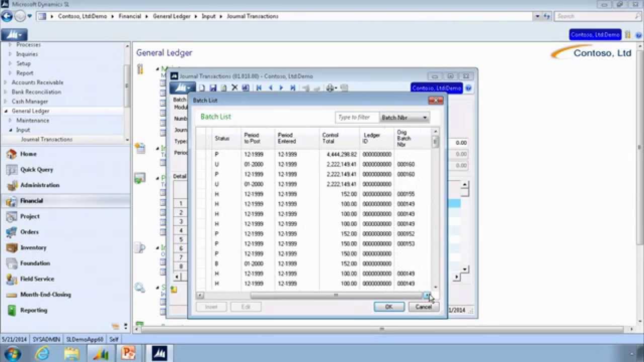Image resolution: width=644 pixels, height=362 pixels.
Task: Select the Financial module
Action: (x=65, y=201)
